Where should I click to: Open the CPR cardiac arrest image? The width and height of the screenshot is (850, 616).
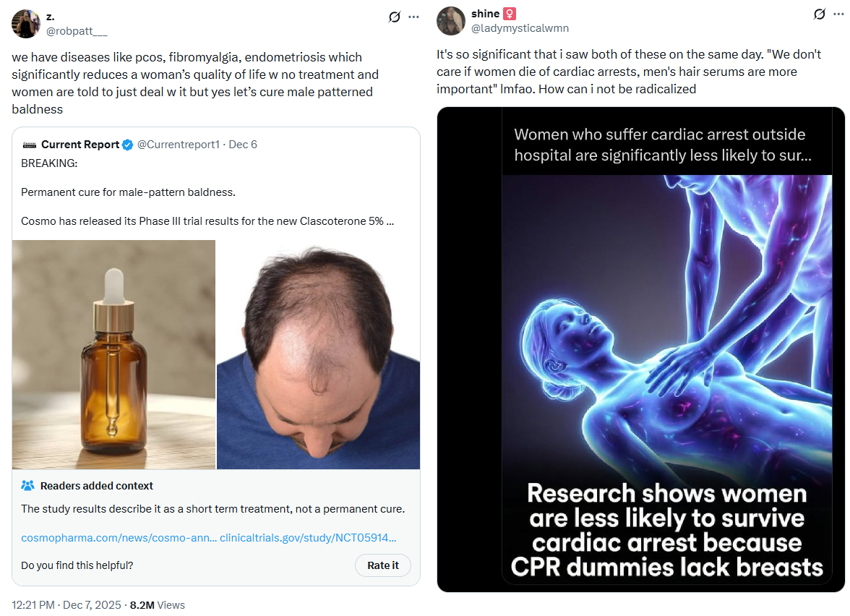[640, 349]
